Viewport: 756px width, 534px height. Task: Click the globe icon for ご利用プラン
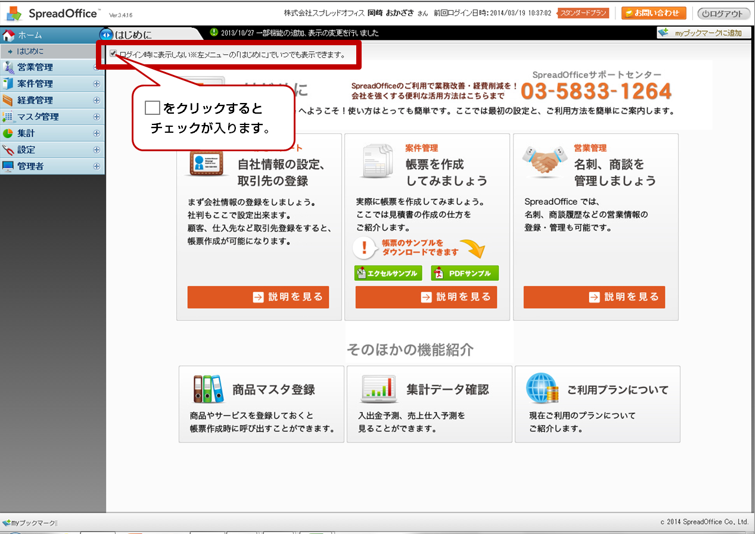tap(543, 389)
